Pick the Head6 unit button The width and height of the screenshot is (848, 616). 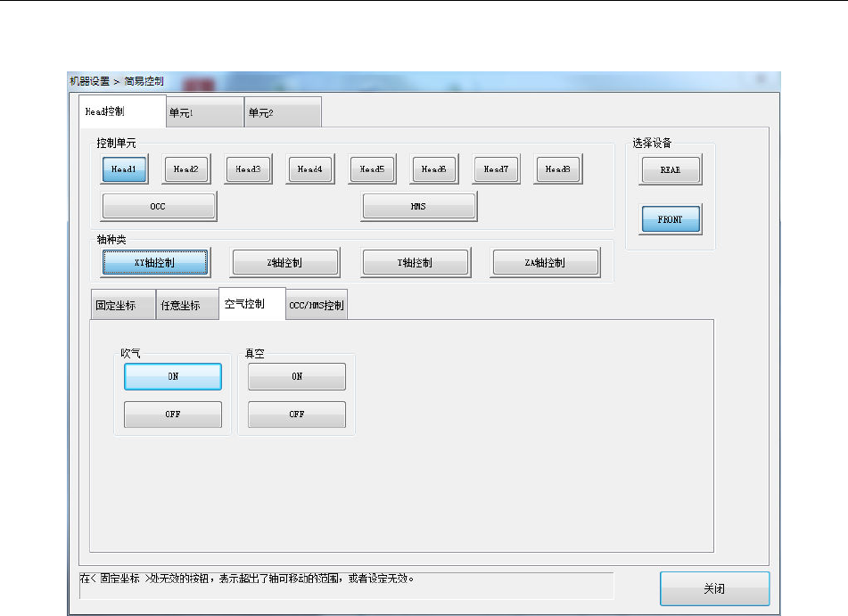(x=433, y=169)
